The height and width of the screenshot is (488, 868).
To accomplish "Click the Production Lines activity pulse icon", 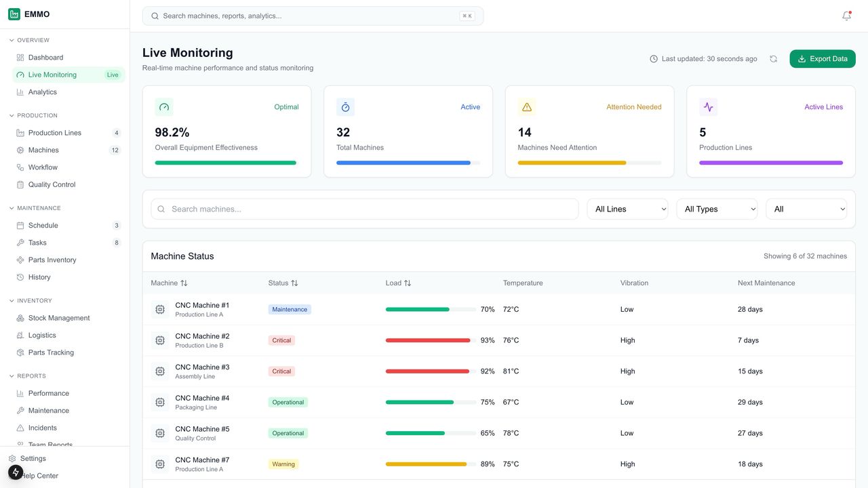I will tap(708, 107).
